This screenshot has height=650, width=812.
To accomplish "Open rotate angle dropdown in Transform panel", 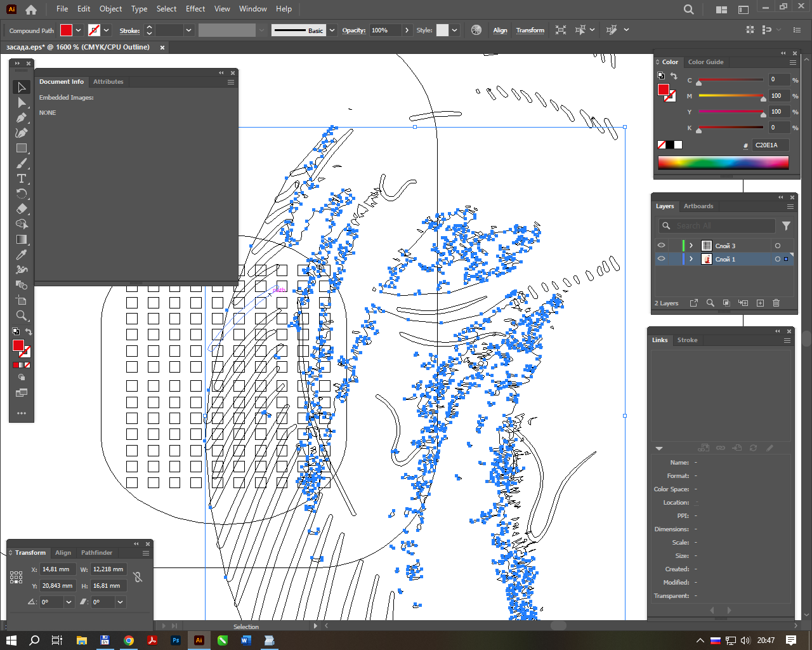I will [x=69, y=602].
